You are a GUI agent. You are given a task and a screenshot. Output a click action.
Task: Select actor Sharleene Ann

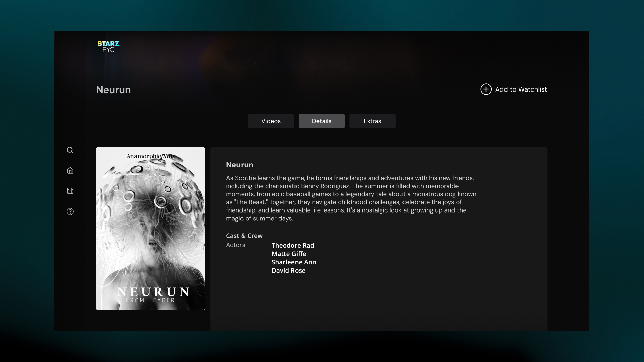tap(294, 262)
